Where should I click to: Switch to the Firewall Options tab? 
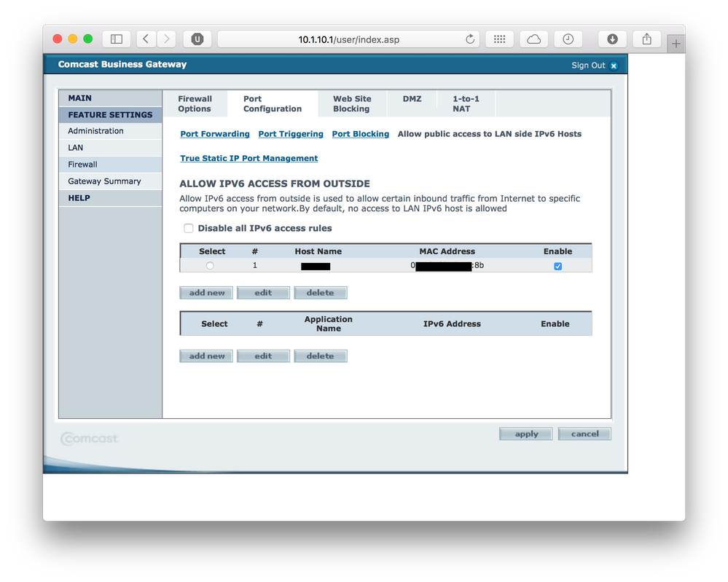(x=195, y=104)
